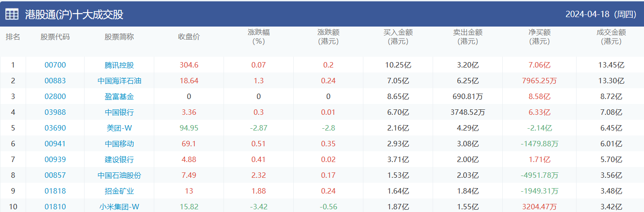
Task: Click stock code 00883
Action: [x=55, y=81]
